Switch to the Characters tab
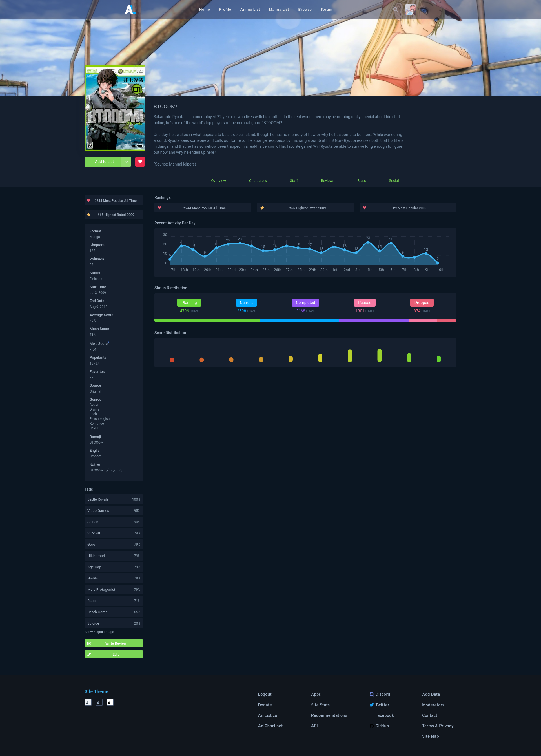This screenshot has width=541, height=756. pyautogui.click(x=258, y=181)
